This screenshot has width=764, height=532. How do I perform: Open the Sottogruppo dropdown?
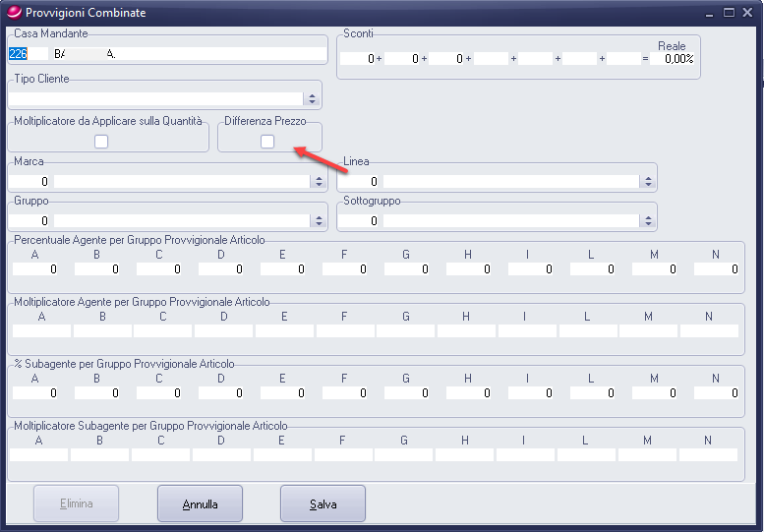[647, 221]
